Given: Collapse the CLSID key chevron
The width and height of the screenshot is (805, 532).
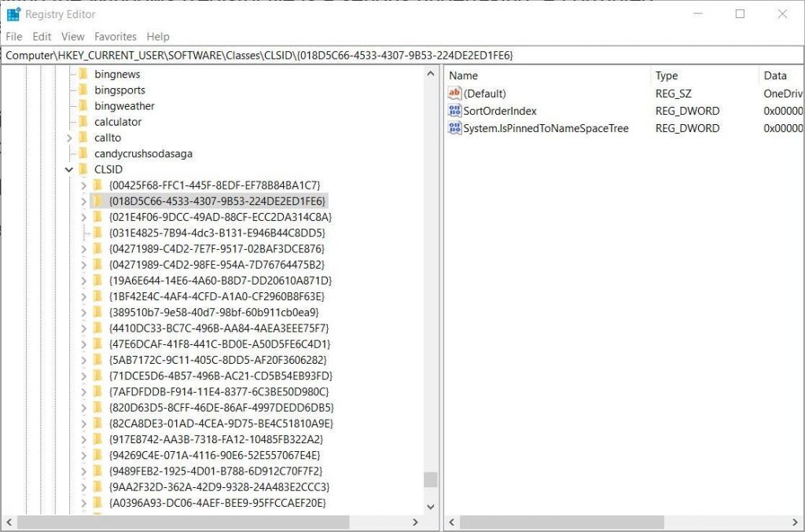Looking at the screenshot, I should (x=69, y=169).
